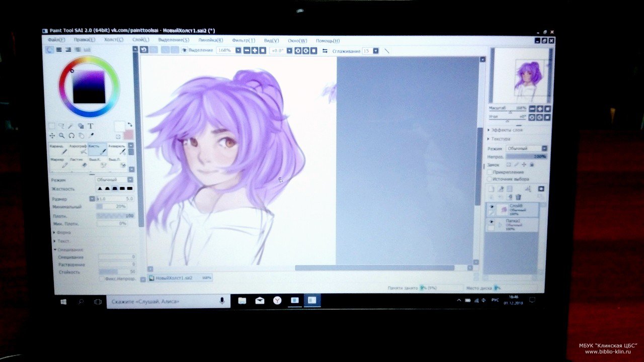Viewport: 644px width, 362px height.
Task: Create a new layer in layer panel
Action: 492,189
